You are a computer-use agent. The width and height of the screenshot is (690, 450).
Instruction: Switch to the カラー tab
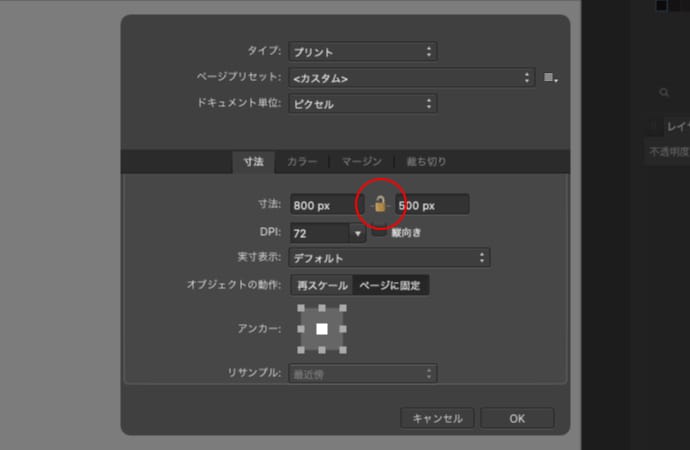click(302, 162)
